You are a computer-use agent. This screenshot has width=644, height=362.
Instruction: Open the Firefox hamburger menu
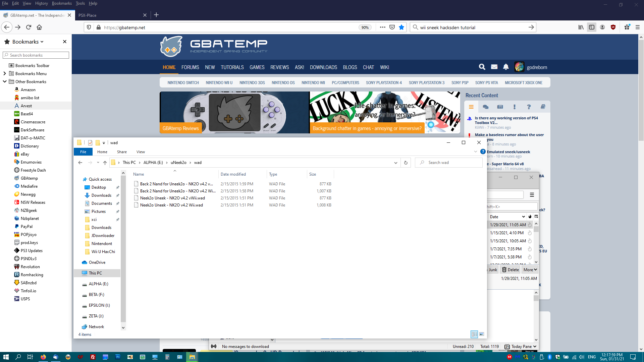[x=638, y=27]
